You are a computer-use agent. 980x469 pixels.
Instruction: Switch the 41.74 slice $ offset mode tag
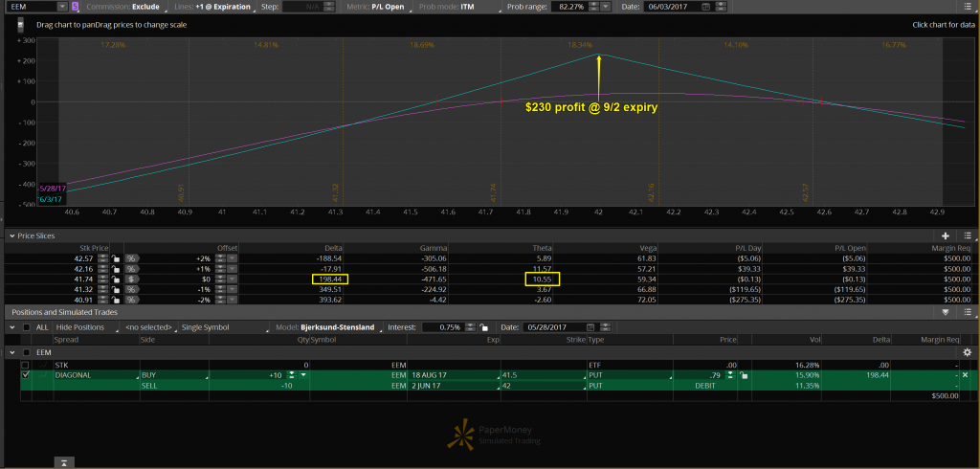click(131, 279)
